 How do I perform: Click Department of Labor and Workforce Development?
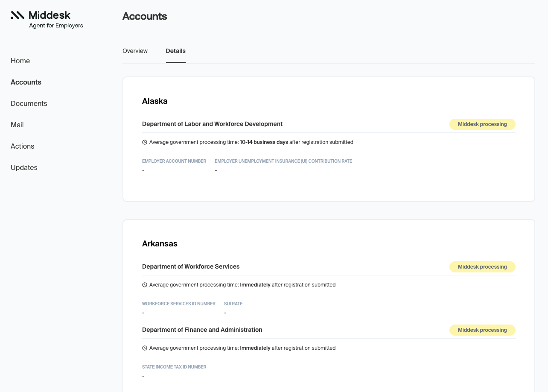click(x=212, y=124)
